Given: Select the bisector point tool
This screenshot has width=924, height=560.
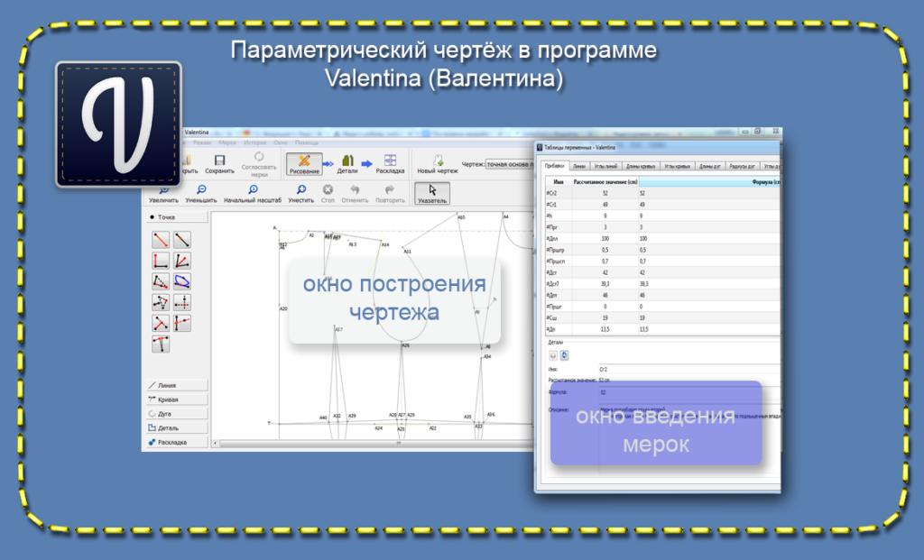Looking at the screenshot, I should 182,261.
